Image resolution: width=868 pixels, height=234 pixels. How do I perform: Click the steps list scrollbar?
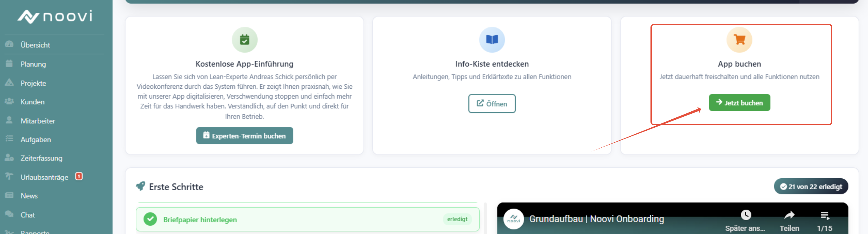(486, 218)
